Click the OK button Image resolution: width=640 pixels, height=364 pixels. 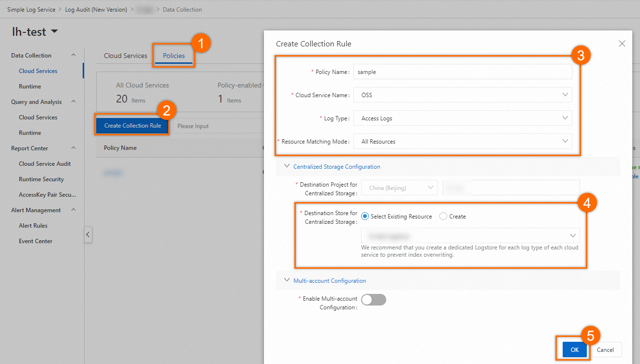(x=574, y=349)
